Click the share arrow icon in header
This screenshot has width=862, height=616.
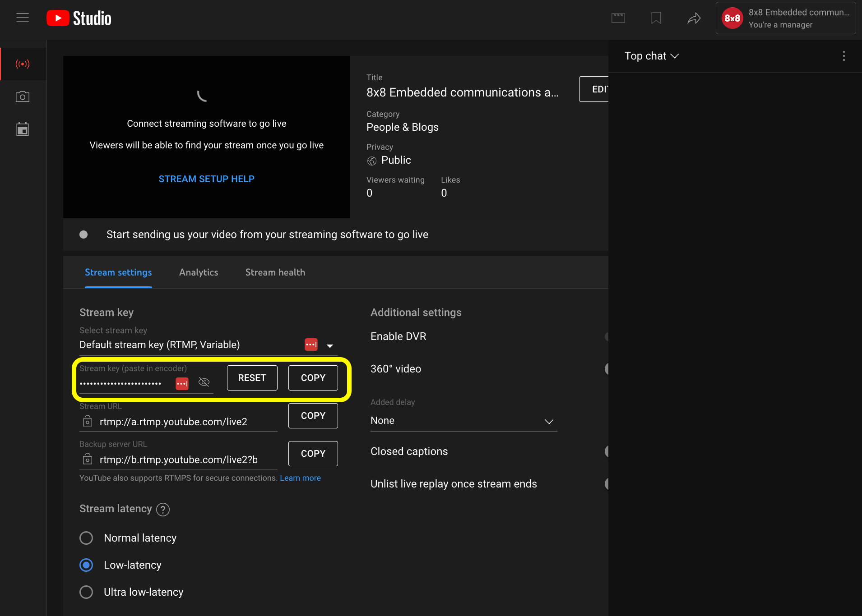coord(694,18)
